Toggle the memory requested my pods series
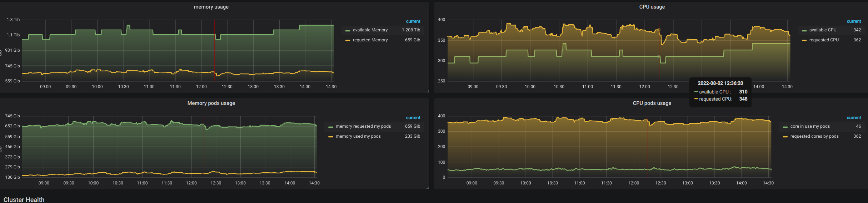 tap(363, 126)
